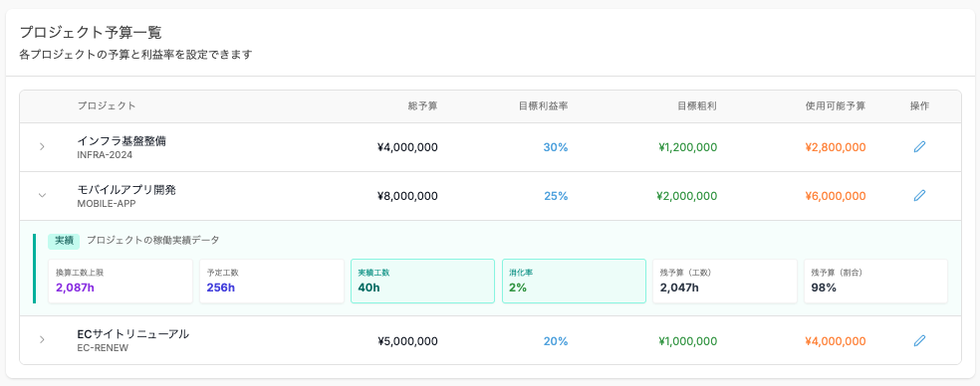Image resolution: width=980 pixels, height=386 pixels.
Task: Click the INFRA-2024 project code
Action: pos(105,155)
